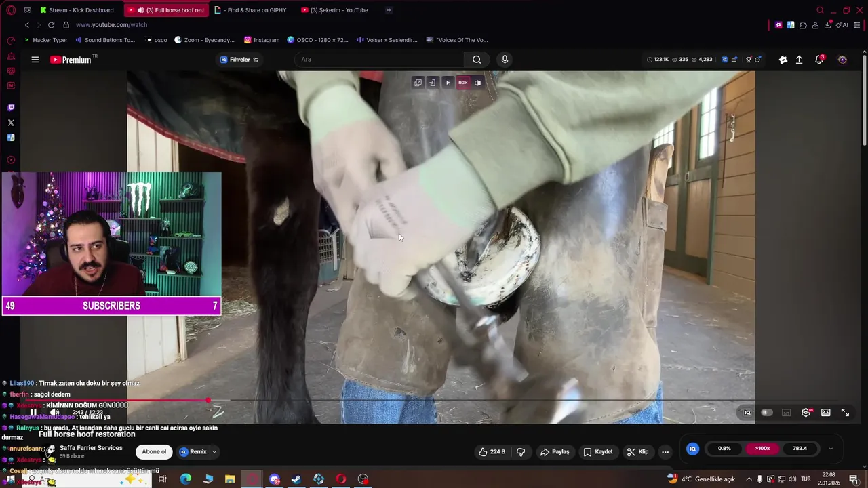Screen dimensions: 868x488
Task: Click the Remix button
Action: (193, 452)
